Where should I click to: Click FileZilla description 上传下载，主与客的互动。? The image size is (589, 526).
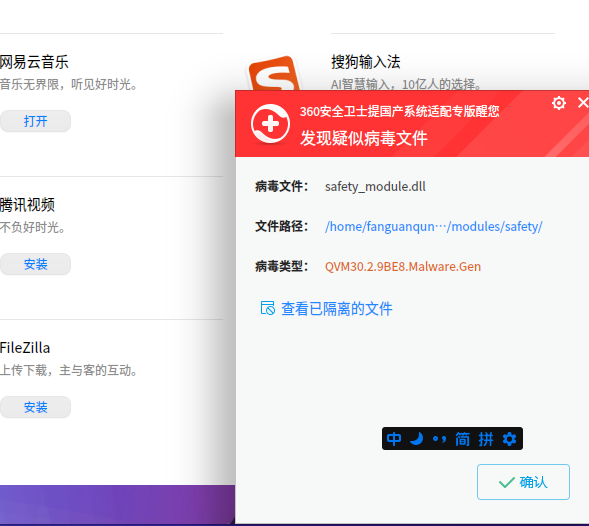coord(69,370)
